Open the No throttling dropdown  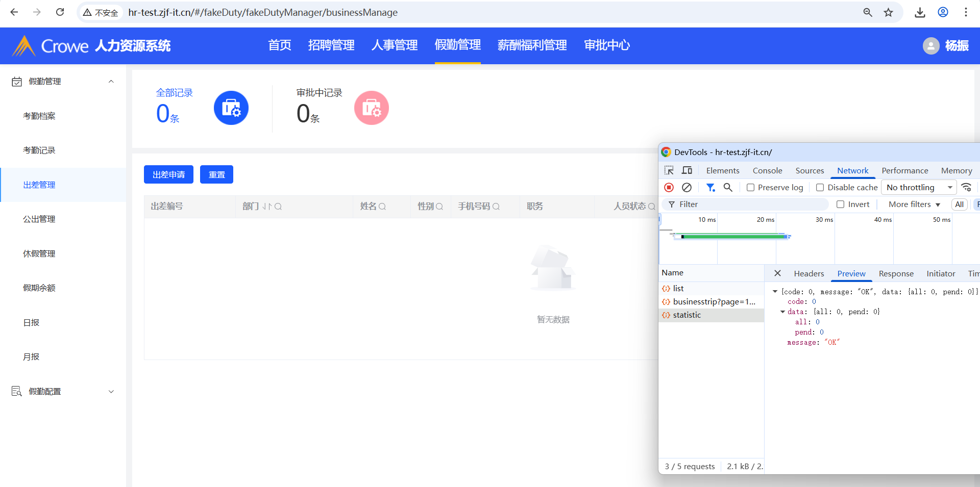(919, 188)
